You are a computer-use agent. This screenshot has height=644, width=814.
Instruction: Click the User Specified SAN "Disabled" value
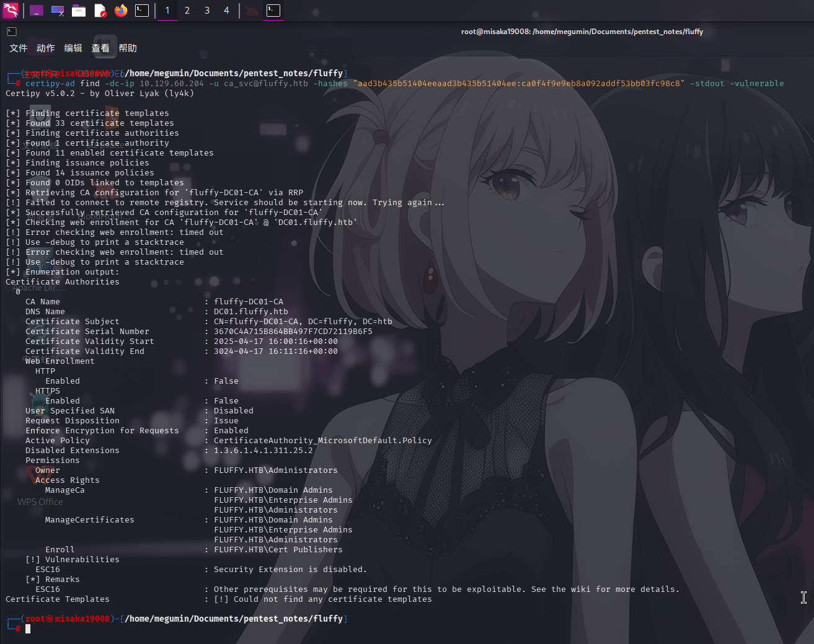pos(234,411)
